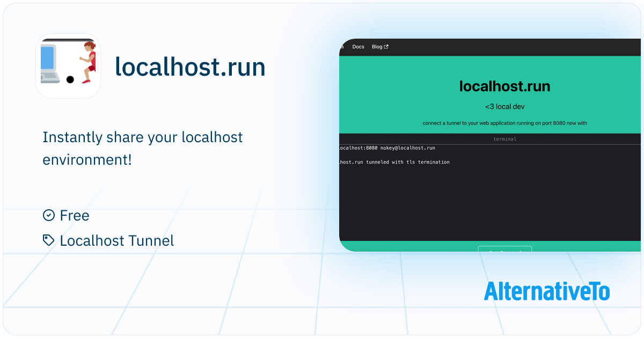Image resolution: width=644 pixels, height=338 pixels.
Task: Click the localhost.run app logo thumbnail
Action: (x=68, y=66)
